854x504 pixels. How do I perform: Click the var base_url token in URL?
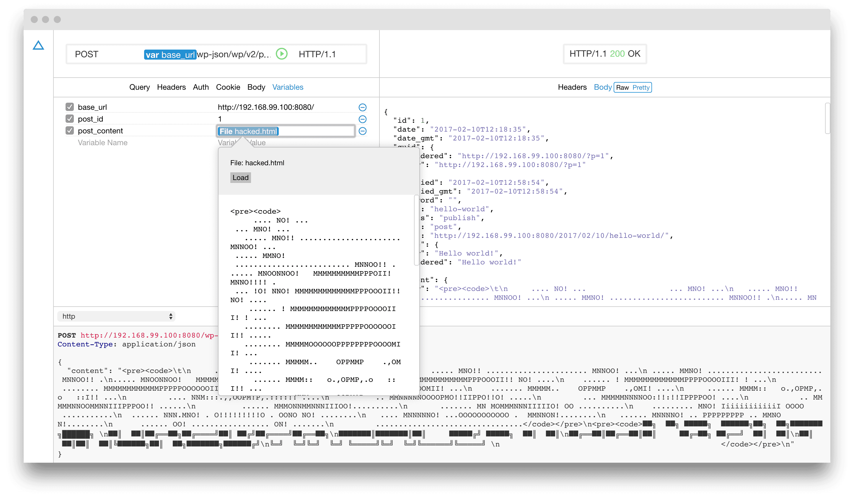[170, 54]
